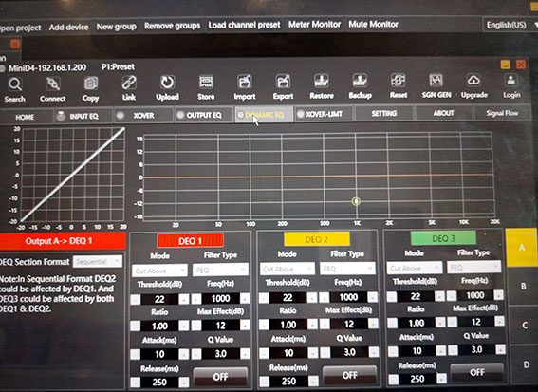Open SGN GEN signal generator
Viewport: 538px width, 392px height.
coord(436,81)
